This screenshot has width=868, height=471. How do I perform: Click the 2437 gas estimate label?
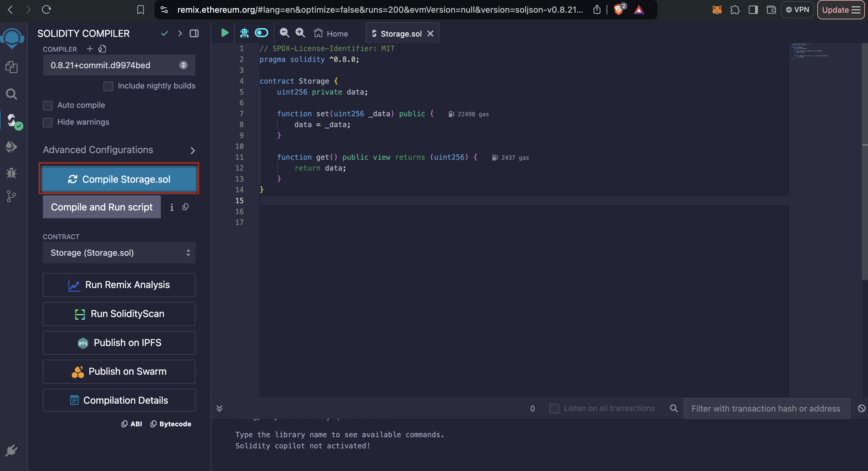(x=510, y=158)
